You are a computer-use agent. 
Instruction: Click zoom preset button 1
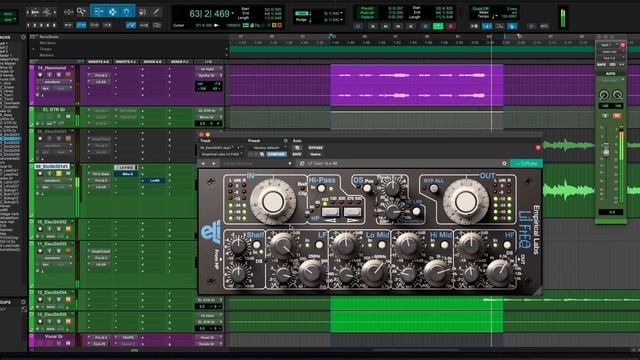click(29, 25)
